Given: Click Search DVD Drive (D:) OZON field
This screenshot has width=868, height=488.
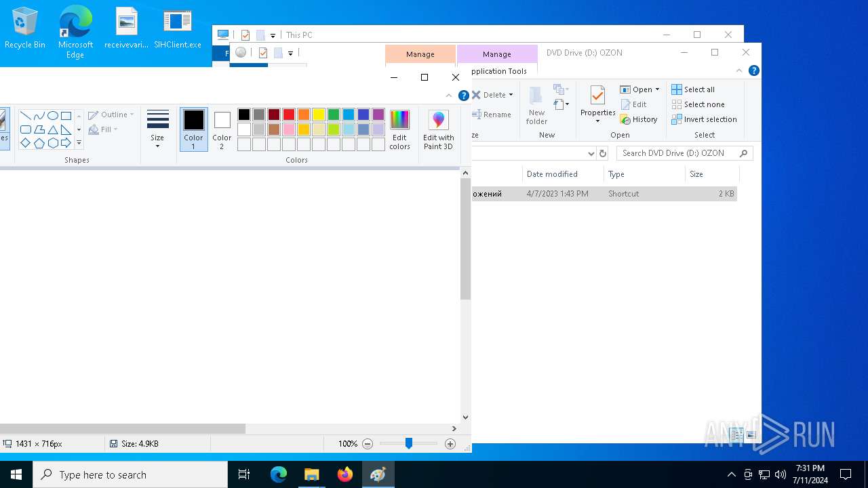Looking at the screenshot, I should click(x=684, y=153).
